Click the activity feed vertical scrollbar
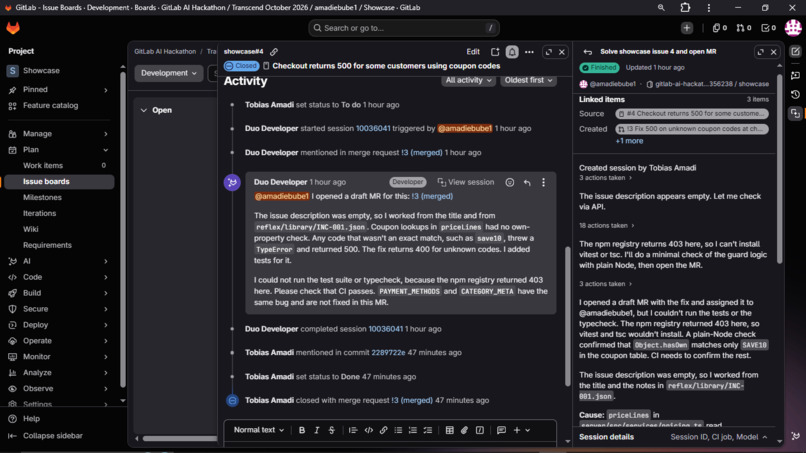Viewport: 806px width, 453px height. pos(567,317)
